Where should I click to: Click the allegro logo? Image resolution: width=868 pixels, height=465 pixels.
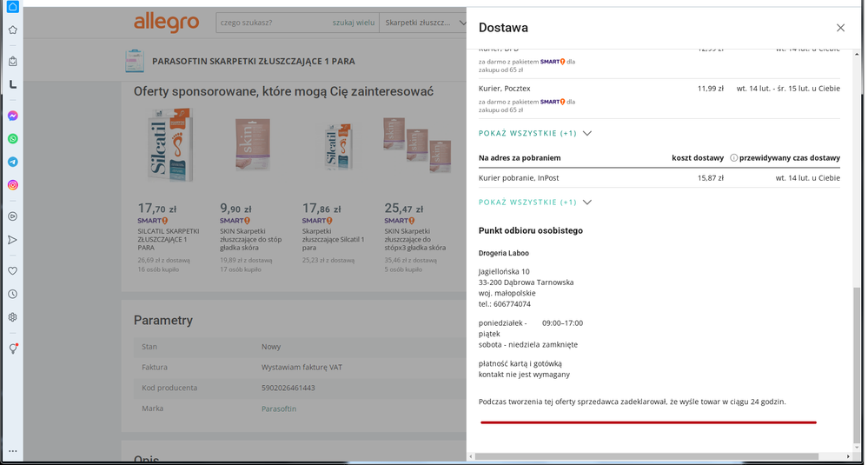tap(166, 23)
